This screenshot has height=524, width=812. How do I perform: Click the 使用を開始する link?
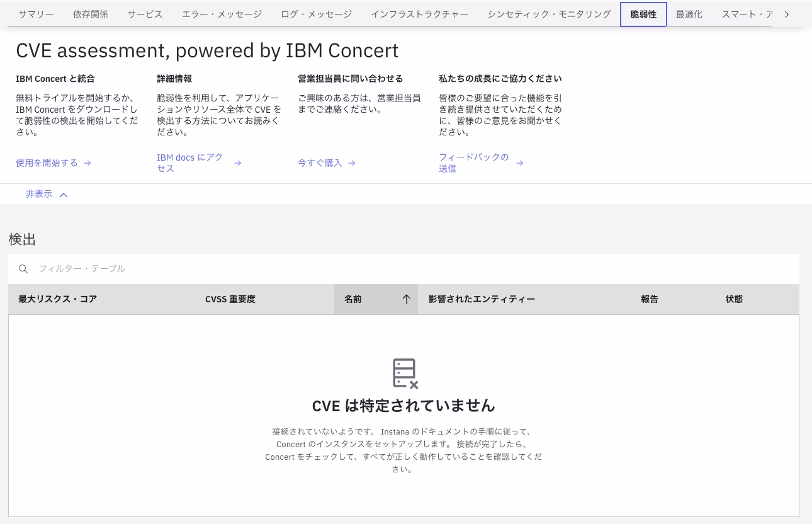47,163
